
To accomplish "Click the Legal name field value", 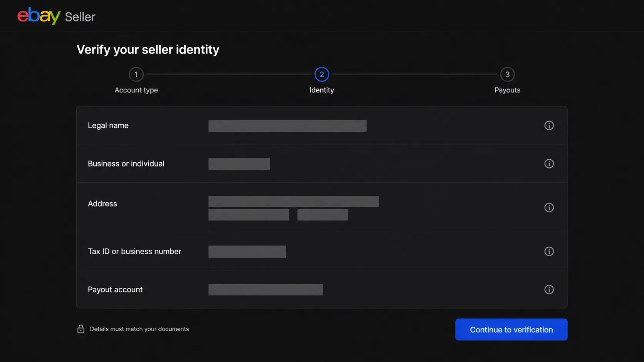I will pos(287,126).
